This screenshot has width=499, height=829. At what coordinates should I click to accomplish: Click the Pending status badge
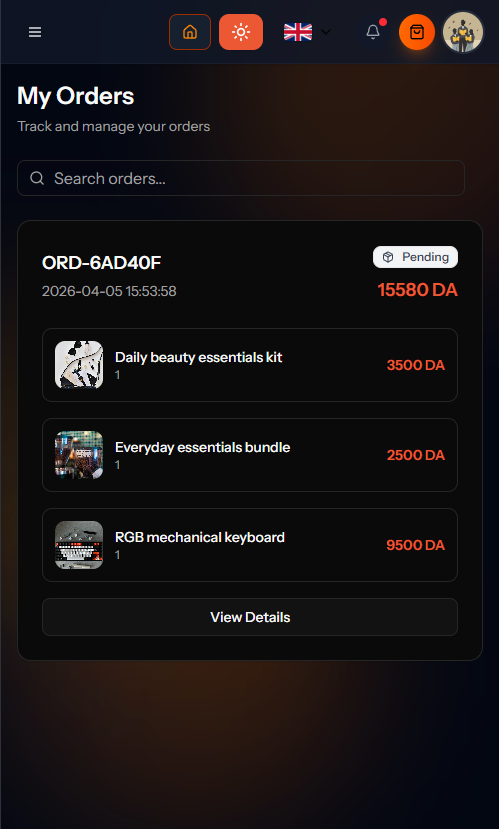[x=415, y=257]
